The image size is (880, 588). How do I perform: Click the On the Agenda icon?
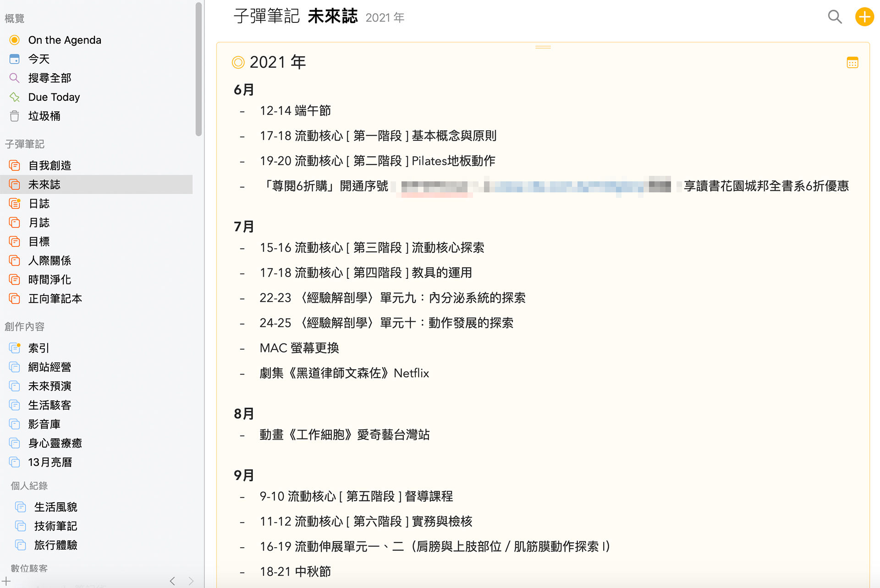pyautogui.click(x=15, y=41)
